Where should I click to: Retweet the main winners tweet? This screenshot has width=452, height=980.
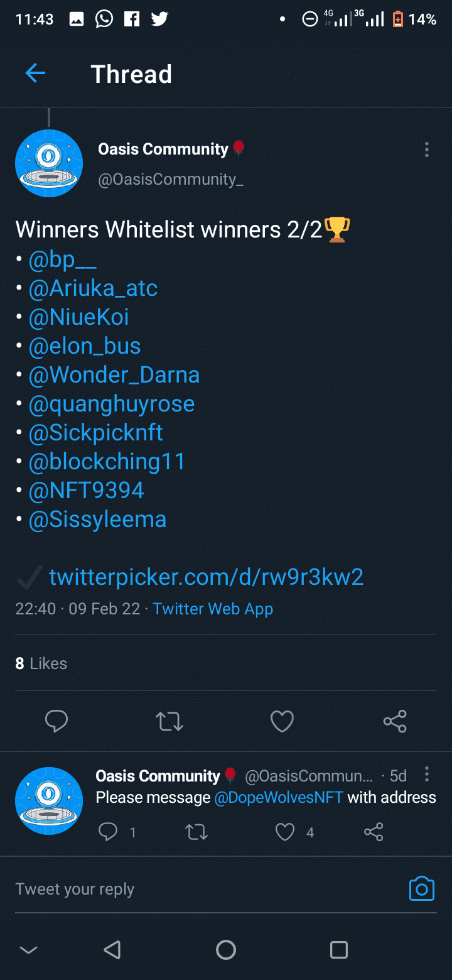click(169, 721)
